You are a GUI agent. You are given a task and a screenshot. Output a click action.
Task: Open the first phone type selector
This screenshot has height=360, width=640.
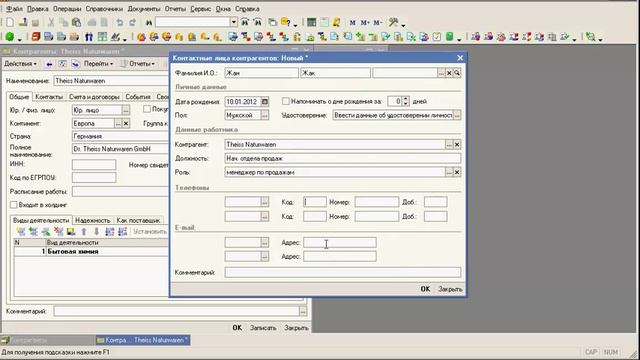(264, 202)
